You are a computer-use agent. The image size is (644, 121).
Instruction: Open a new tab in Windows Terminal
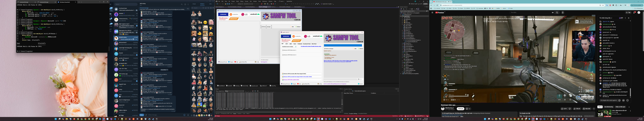[x=79, y=2]
